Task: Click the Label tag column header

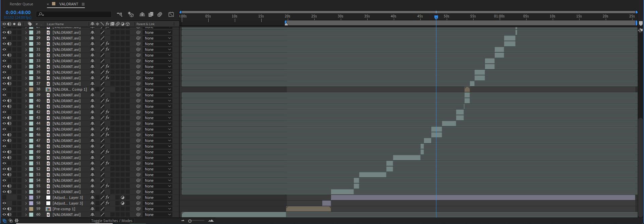Action: (x=30, y=24)
